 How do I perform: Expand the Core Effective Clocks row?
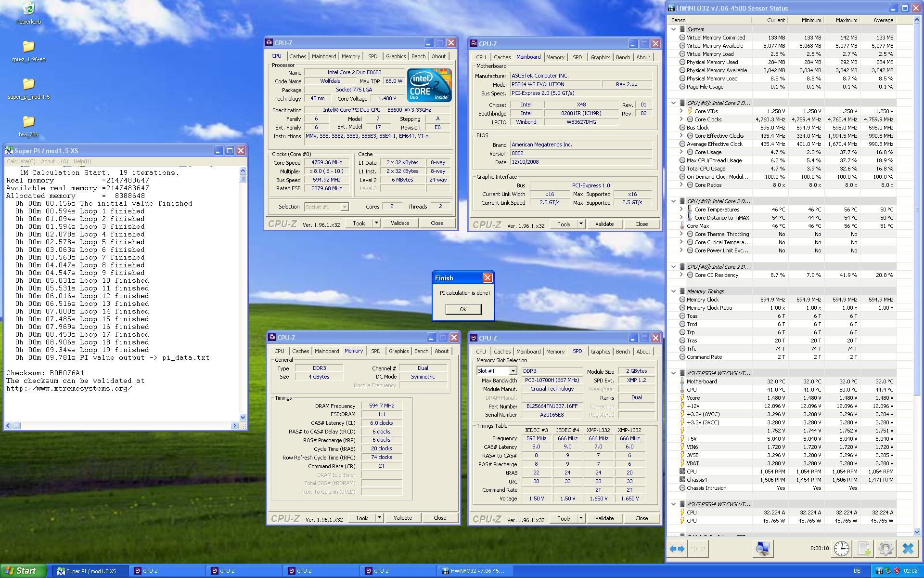[x=681, y=135]
